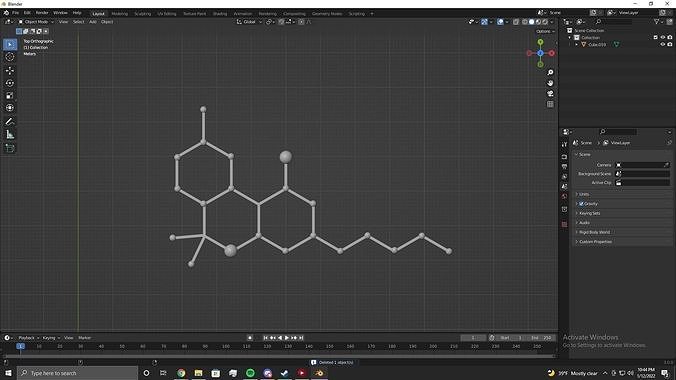This screenshot has width=676, height=380.
Task: Switch to Rendered viewport shading
Action: click(x=545, y=22)
